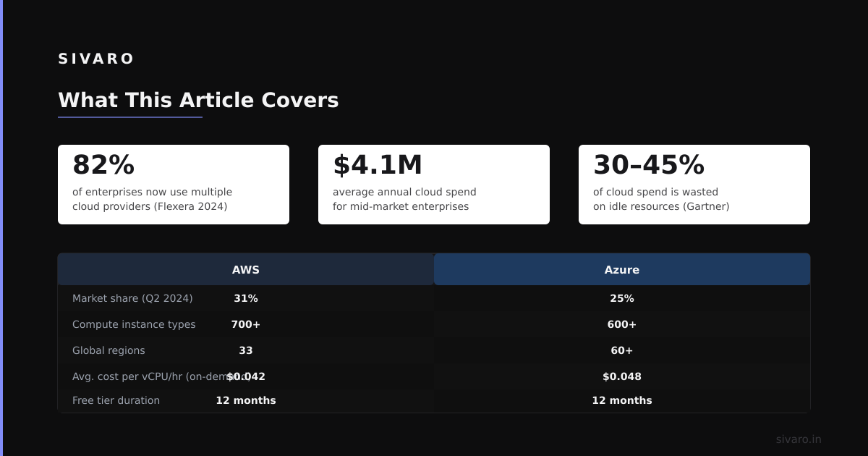Select the Azure 60+ global regions value
The image size is (868, 456).
pos(622,350)
